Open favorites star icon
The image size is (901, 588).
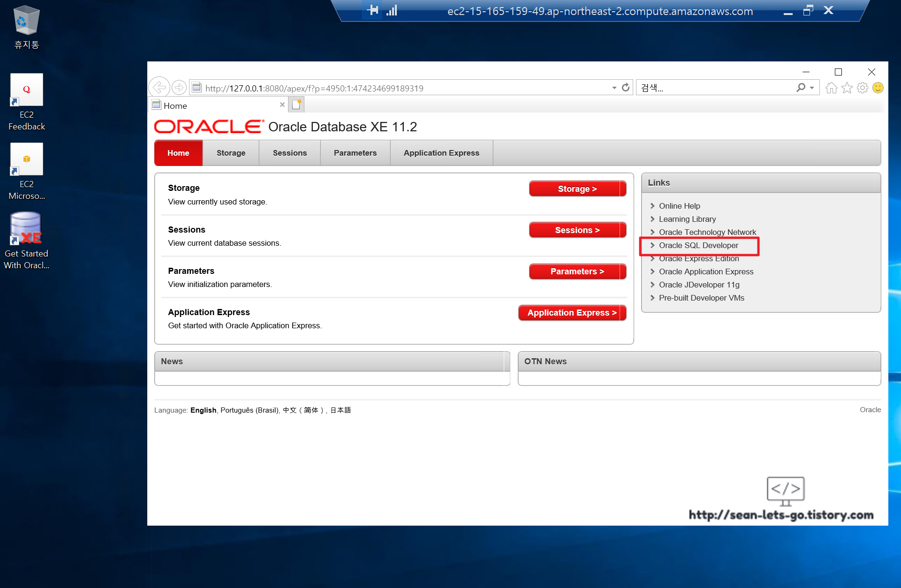tap(847, 88)
